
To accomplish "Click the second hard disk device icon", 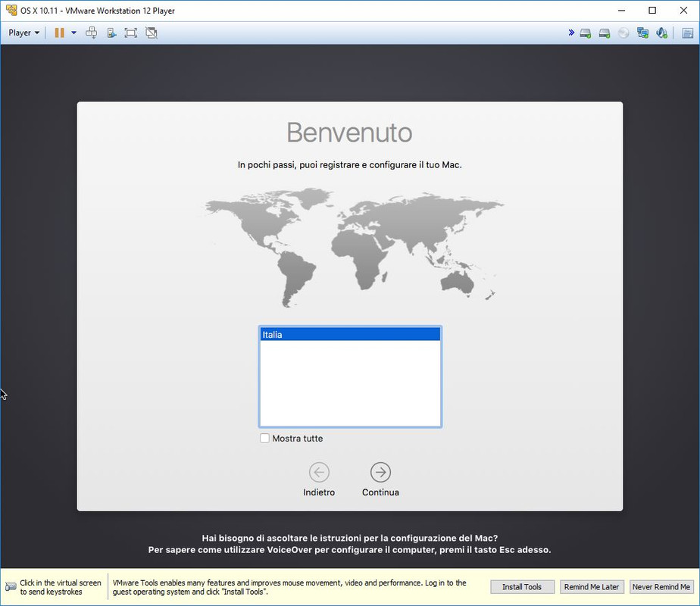I will 605,33.
